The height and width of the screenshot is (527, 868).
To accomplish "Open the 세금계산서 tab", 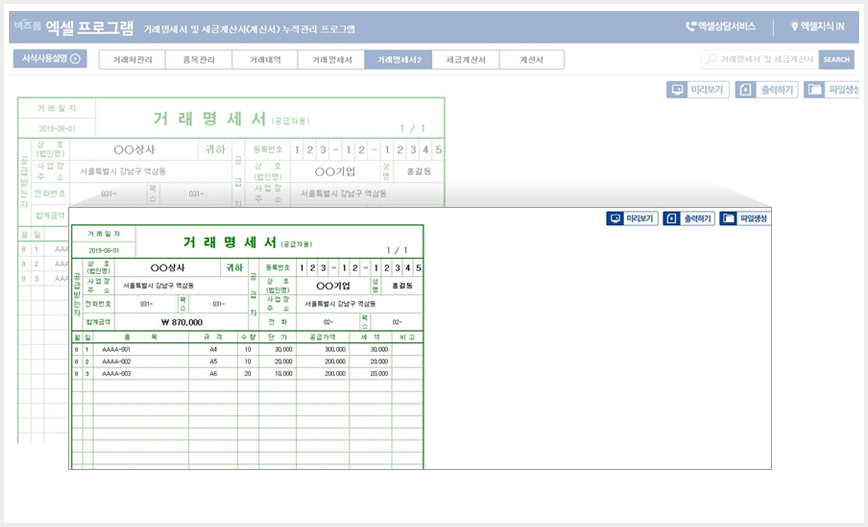I will (x=466, y=60).
